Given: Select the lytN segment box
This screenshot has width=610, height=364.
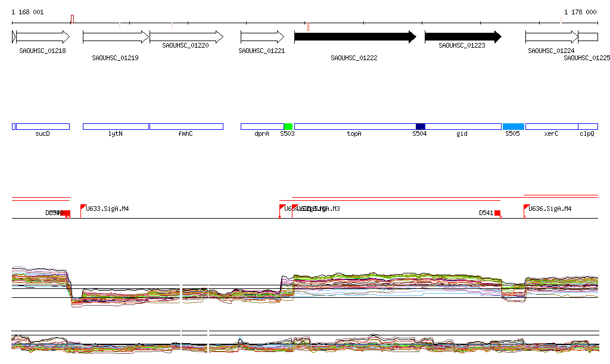Looking at the screenshot, I should [116, 126].
